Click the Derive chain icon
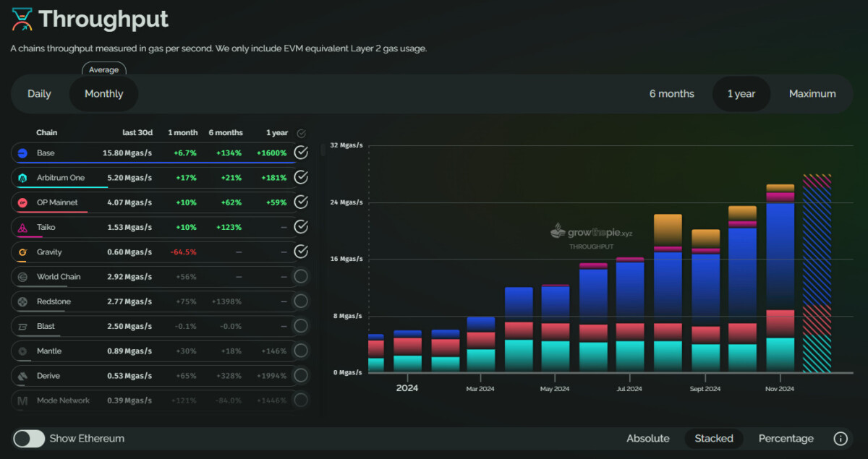868x459 pixels. [22, 376]
